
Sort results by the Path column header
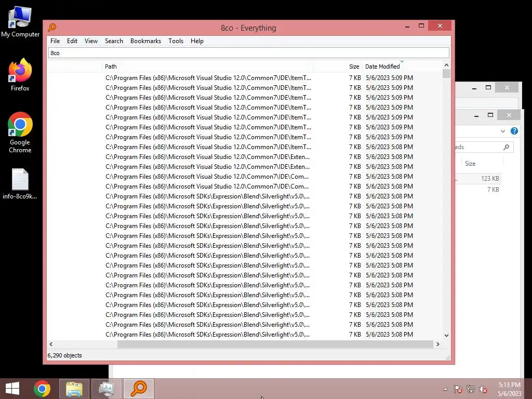(x=207, y=66)
